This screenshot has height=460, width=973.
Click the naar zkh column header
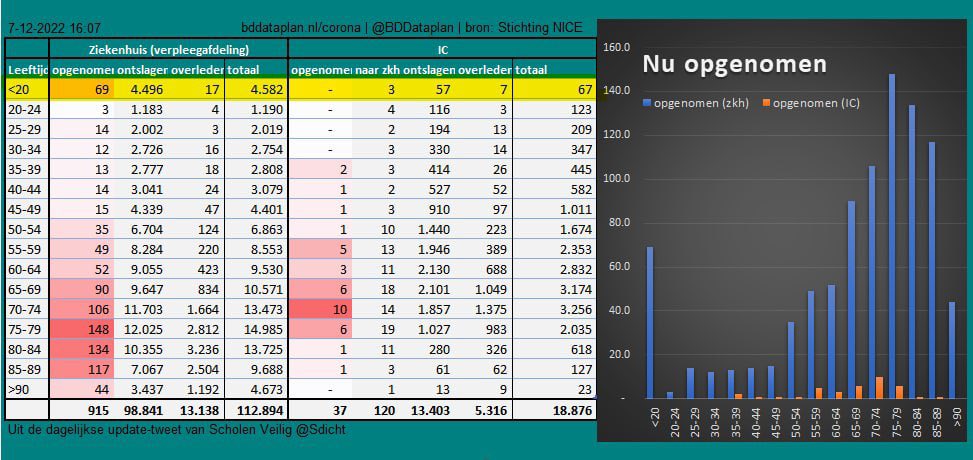pos(377,70)
